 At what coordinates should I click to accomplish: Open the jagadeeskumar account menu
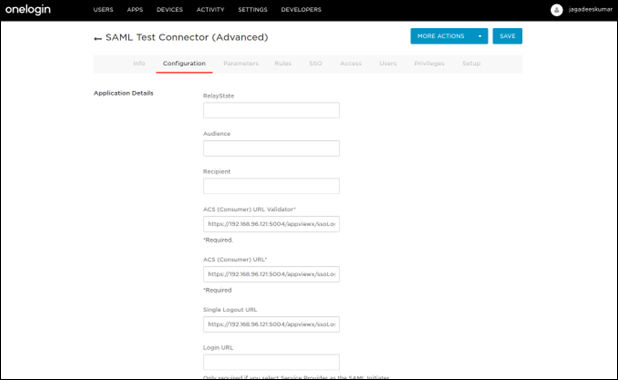click(590, 9)
